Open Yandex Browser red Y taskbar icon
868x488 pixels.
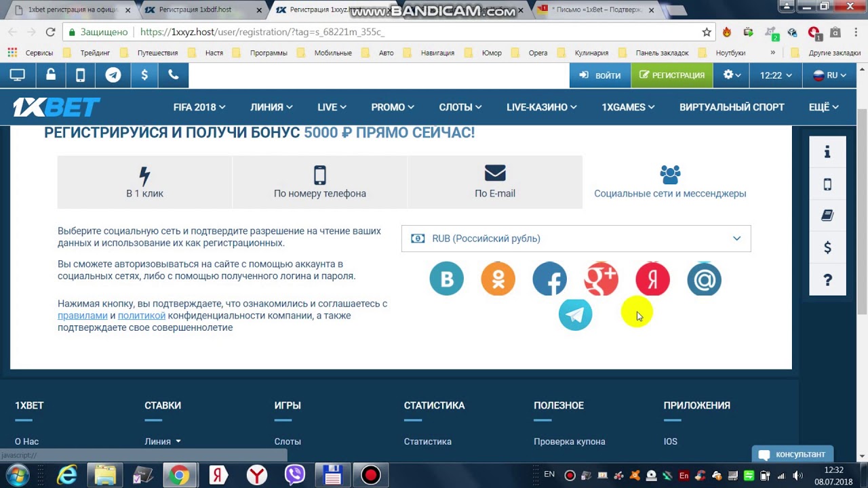(x=257, y=475)
